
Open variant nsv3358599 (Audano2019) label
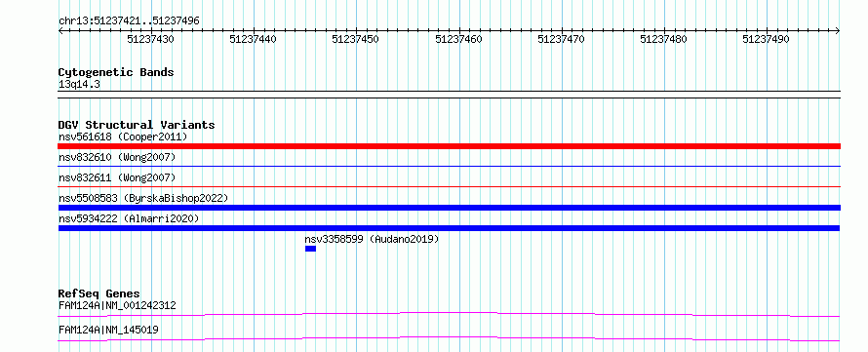(x=372, y=239)
